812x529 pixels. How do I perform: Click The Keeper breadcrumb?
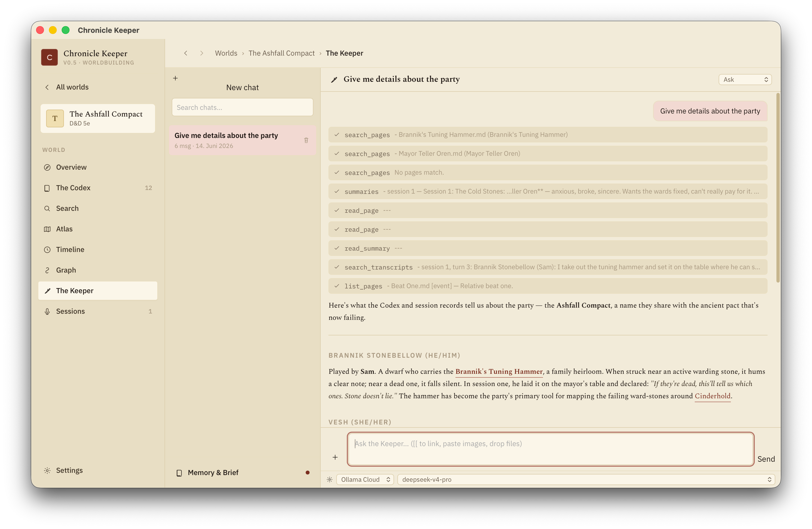tap(344, 53)
